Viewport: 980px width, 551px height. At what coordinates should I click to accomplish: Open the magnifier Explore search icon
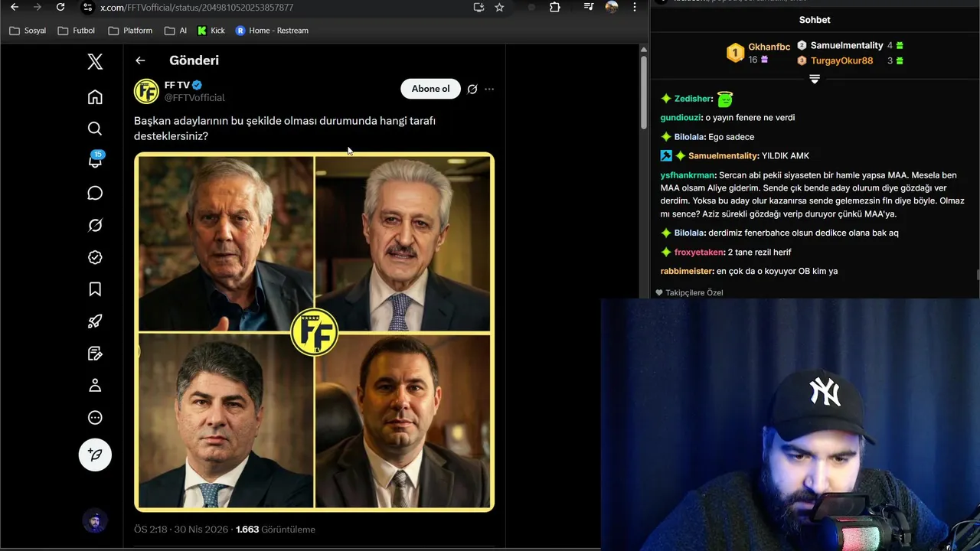pos(95,129)
